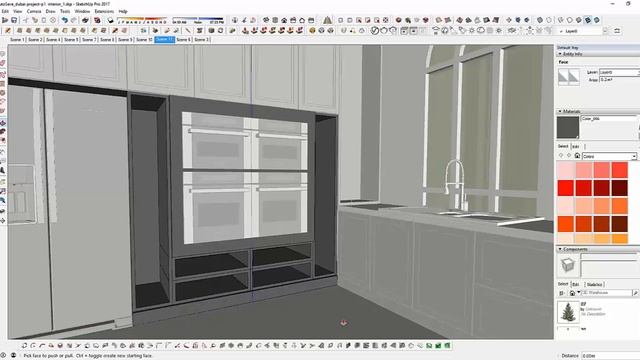This screenshot has width=640, height=360.
Task: Toggle X-Ray face style
Action: pyautogui.click(x=540, y=20)
